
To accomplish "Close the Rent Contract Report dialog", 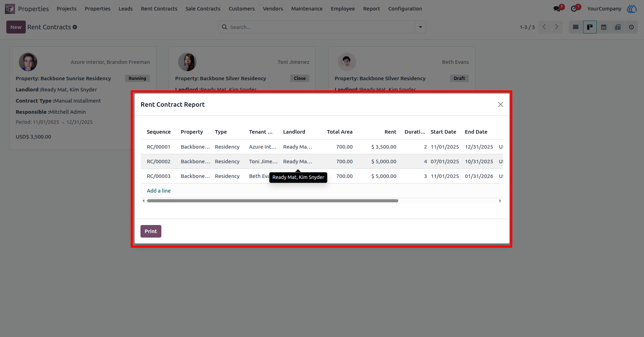I will 500,105.
